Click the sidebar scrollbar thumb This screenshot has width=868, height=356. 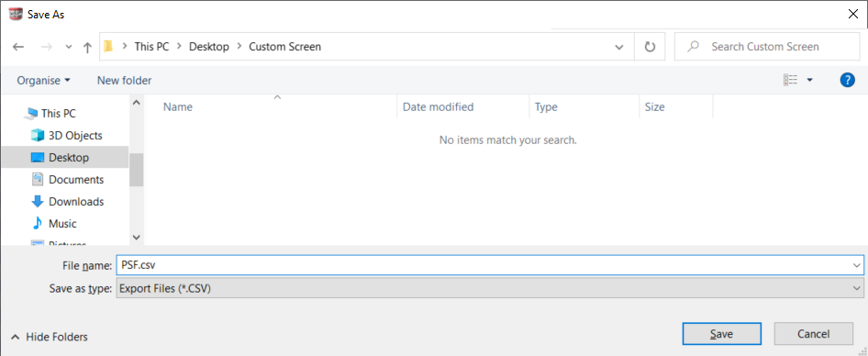[136, 170]
